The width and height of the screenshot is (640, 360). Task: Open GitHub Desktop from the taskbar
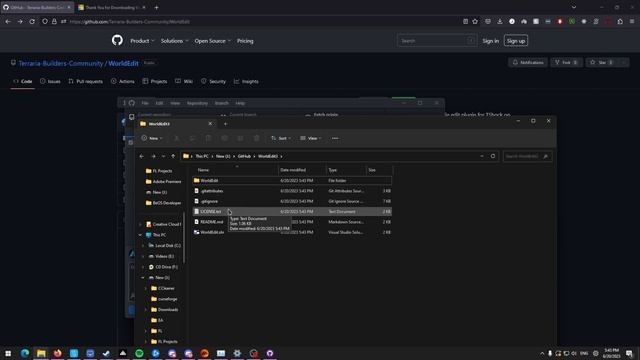(270, 353)
